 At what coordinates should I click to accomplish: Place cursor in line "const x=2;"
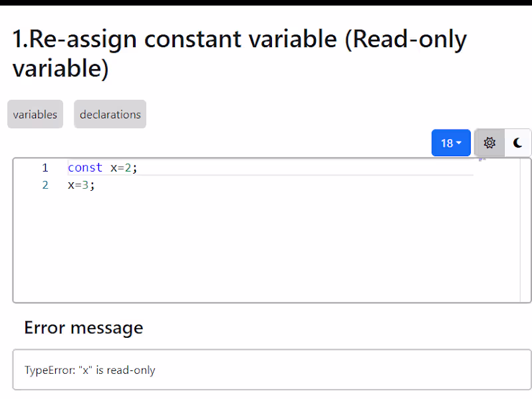(x=266, y=168)
